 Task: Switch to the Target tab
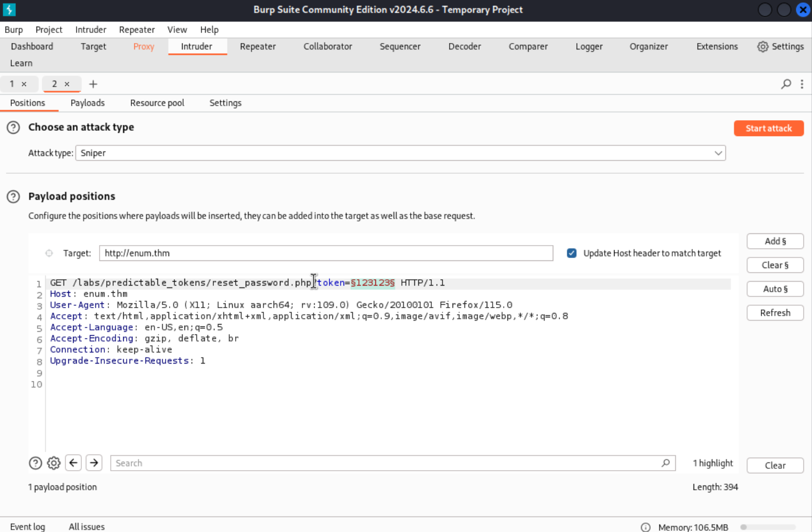(93, 47)
